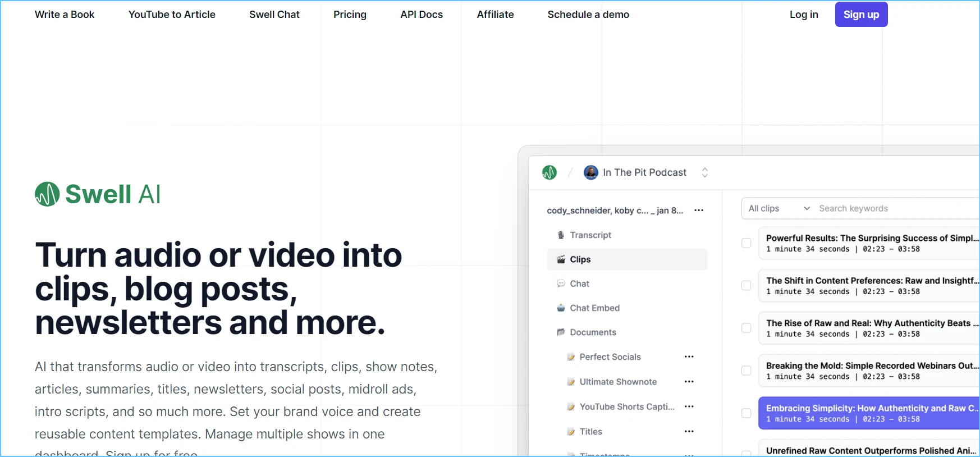Click the Sign up button
980x457 pixels.
coord(861,15)
